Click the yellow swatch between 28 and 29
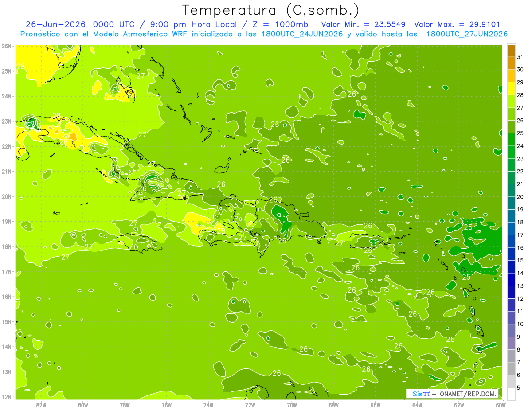This screenshot has height=411, width=532. pyautogui.click(x=511, y=89)
